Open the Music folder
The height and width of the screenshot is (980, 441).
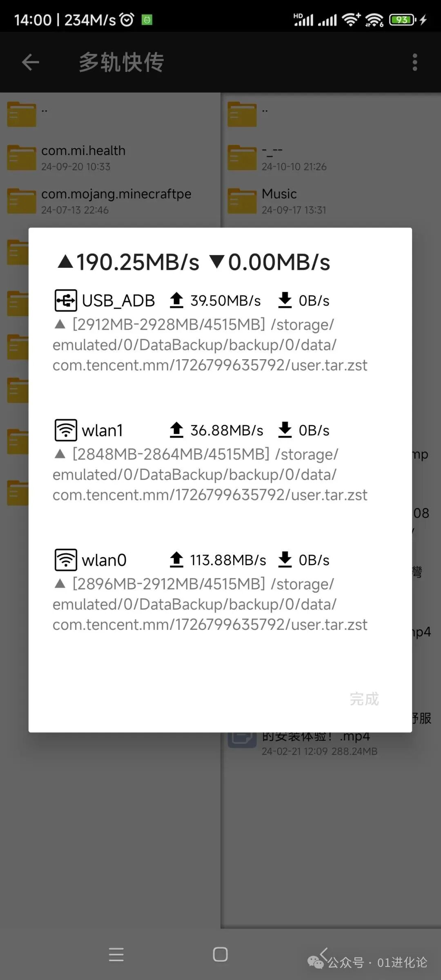click(x=279, y=201)
